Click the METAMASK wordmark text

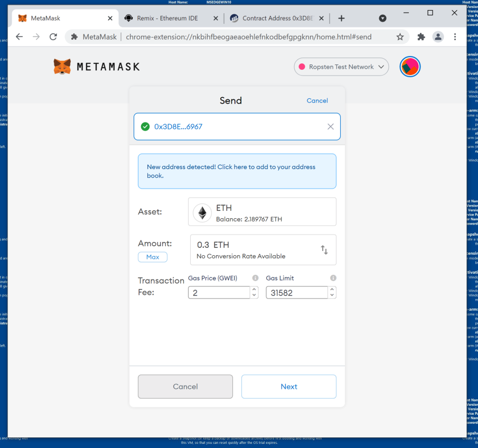[x=108, y=67]
